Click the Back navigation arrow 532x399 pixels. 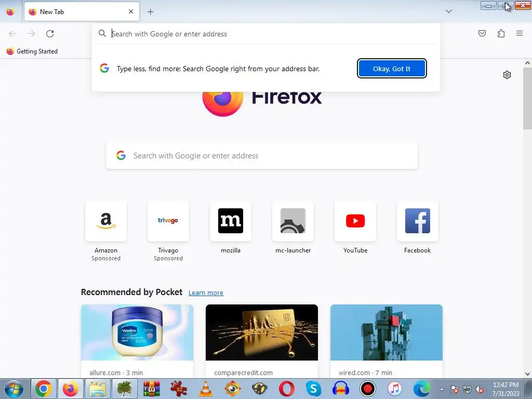12,34
